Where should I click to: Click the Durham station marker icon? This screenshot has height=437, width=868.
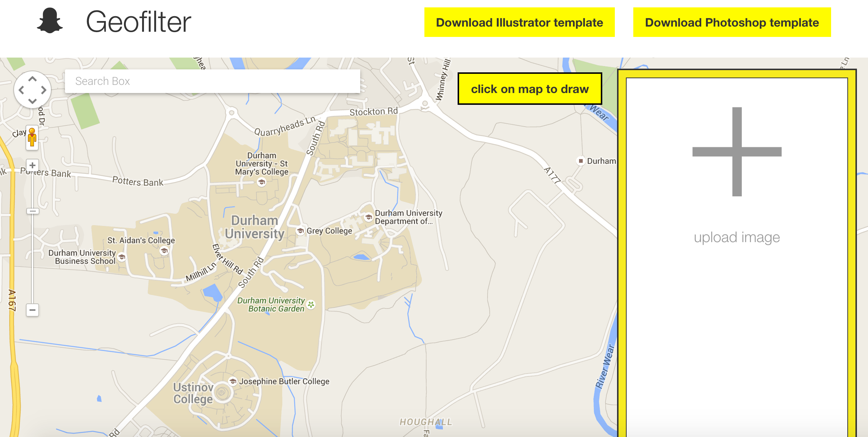coord(581,161)
